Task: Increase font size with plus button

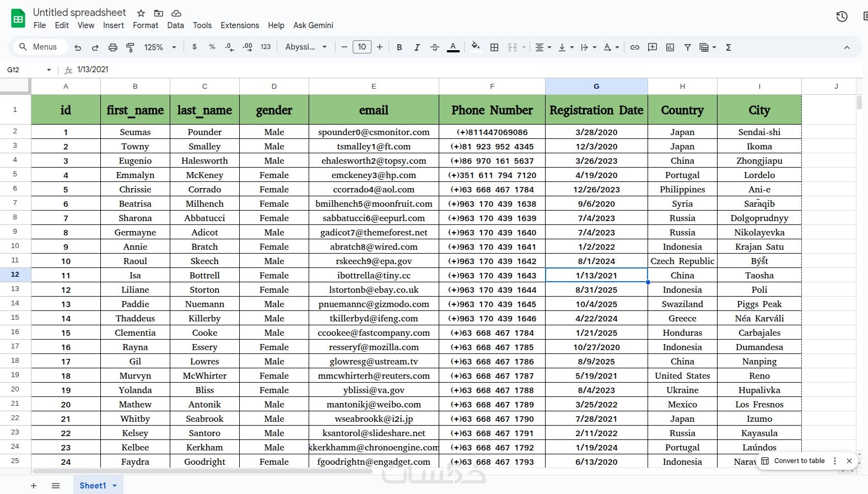Action: tap(380, 47)
